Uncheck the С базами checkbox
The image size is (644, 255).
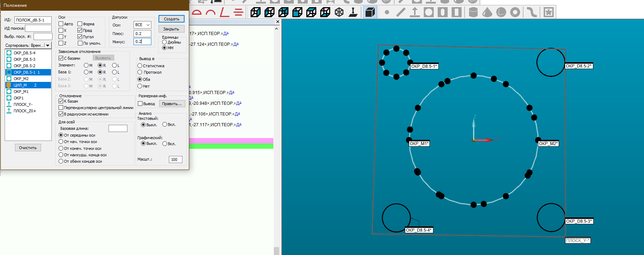click(x=61, y=58)
